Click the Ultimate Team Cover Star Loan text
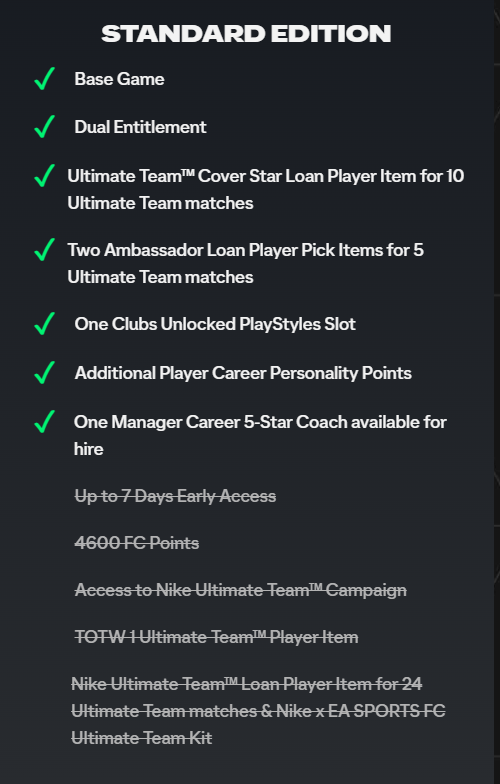 (266, 190)
